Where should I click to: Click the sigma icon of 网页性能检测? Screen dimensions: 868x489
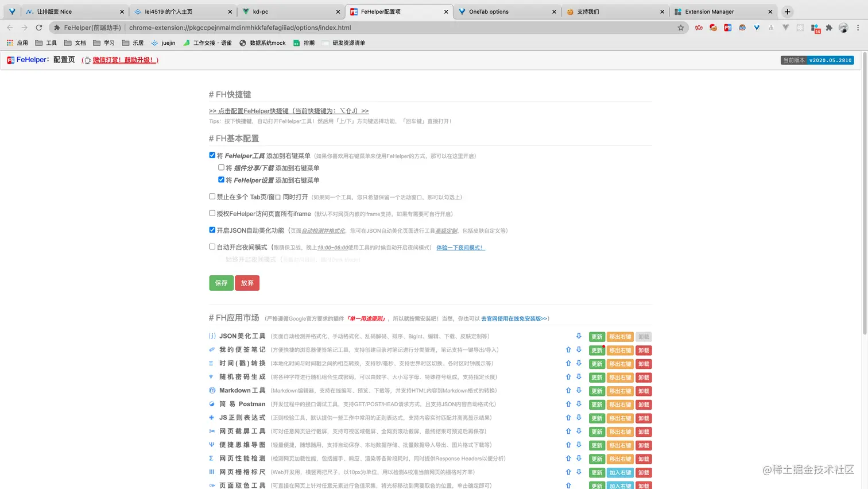[x=212, y=459]
